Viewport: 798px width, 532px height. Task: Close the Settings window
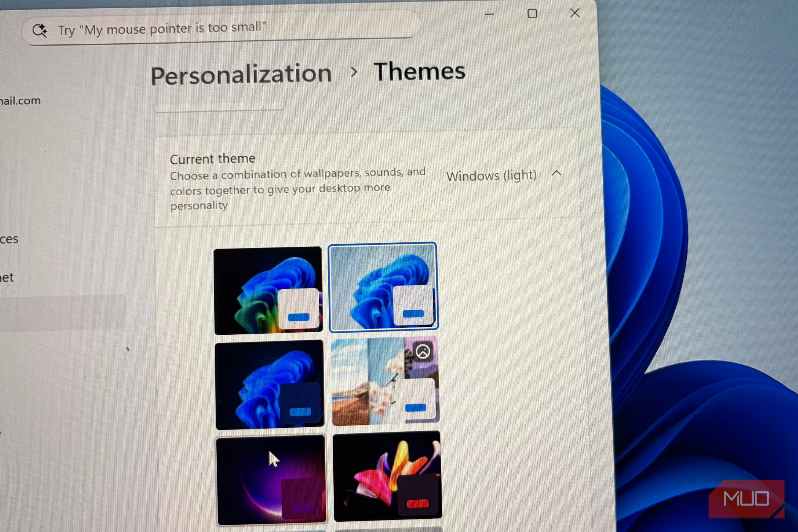575,13
